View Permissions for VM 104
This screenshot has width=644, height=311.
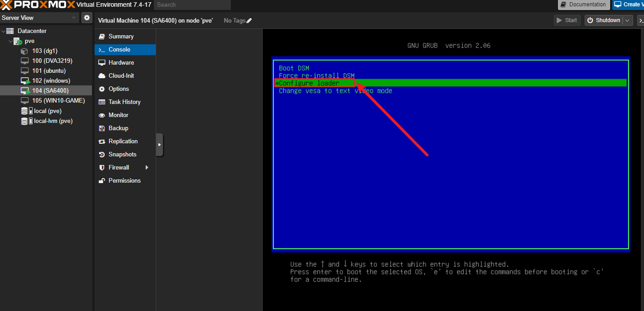coord(125,180)
